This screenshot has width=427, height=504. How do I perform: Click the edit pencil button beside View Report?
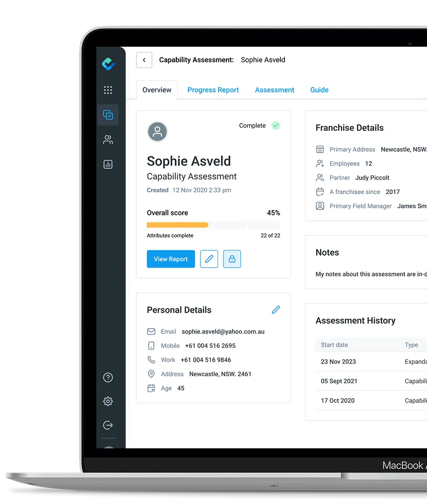click(x=209, y=259)
